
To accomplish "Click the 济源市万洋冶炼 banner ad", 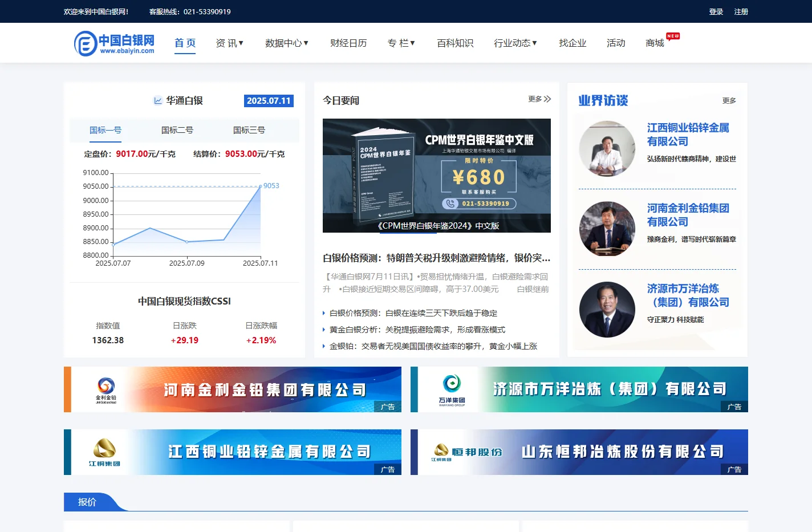I will click(x=579, y=389).
